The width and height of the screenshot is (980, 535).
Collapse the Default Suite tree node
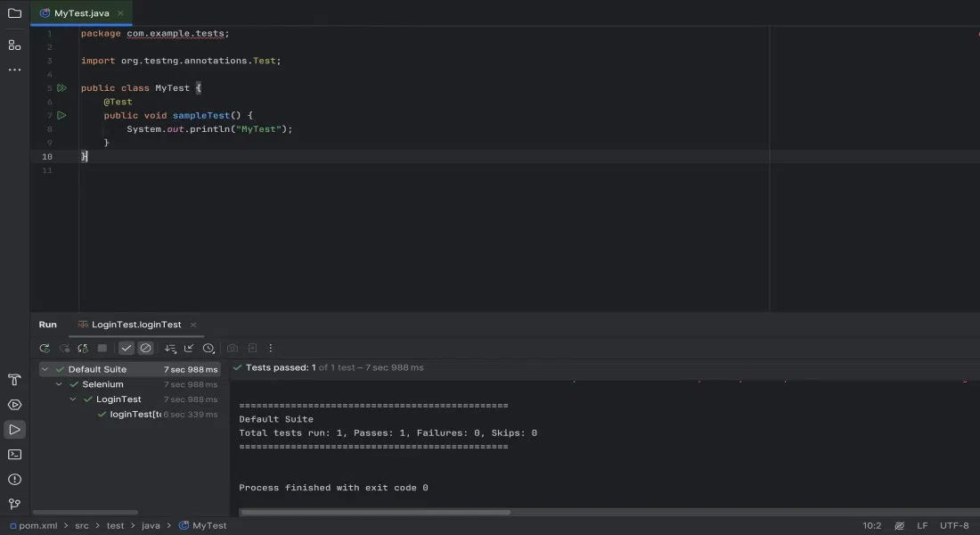[45, 369]
